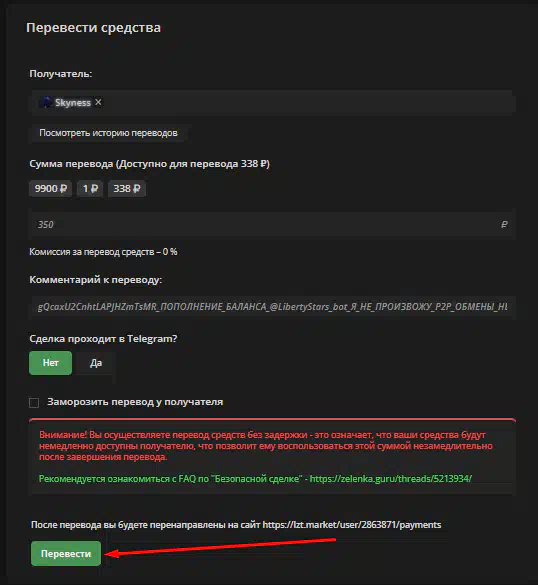This screenshot has height=585, width=538.
Task: Focus the transfer amount field showing 350
Action: click(x=273, y=225)
